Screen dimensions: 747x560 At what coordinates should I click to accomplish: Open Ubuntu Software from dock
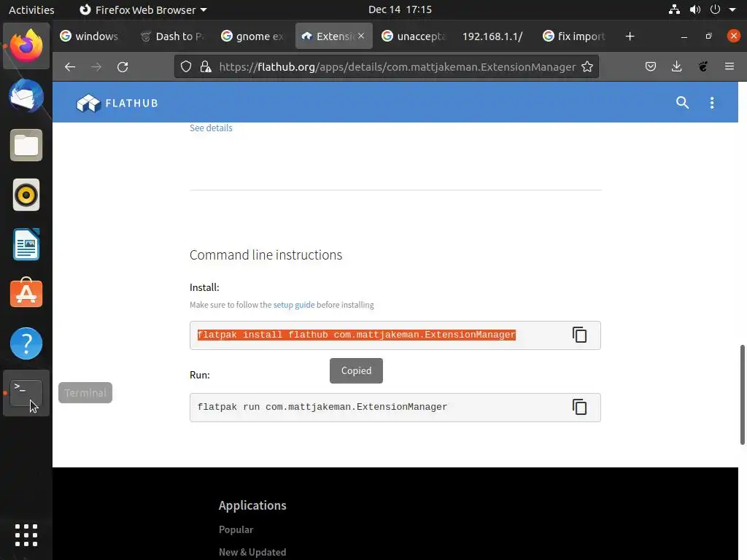(x=26, y=293)
